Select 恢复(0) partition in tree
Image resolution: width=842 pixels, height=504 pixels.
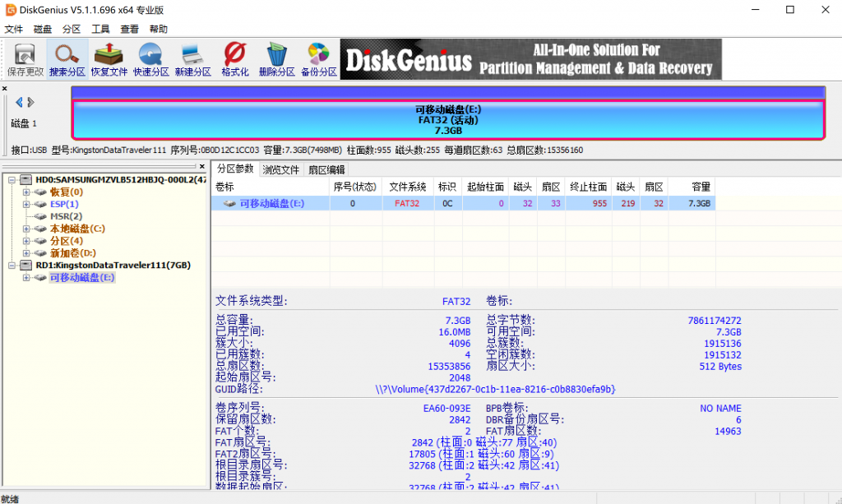click(x=67, y=192)
